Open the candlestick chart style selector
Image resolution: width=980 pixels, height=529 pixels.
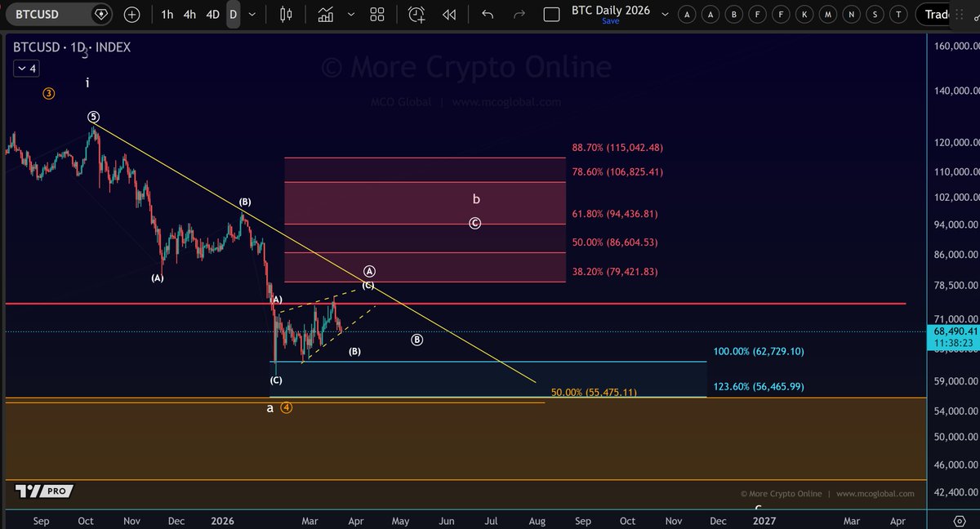(x=285, y=15)
